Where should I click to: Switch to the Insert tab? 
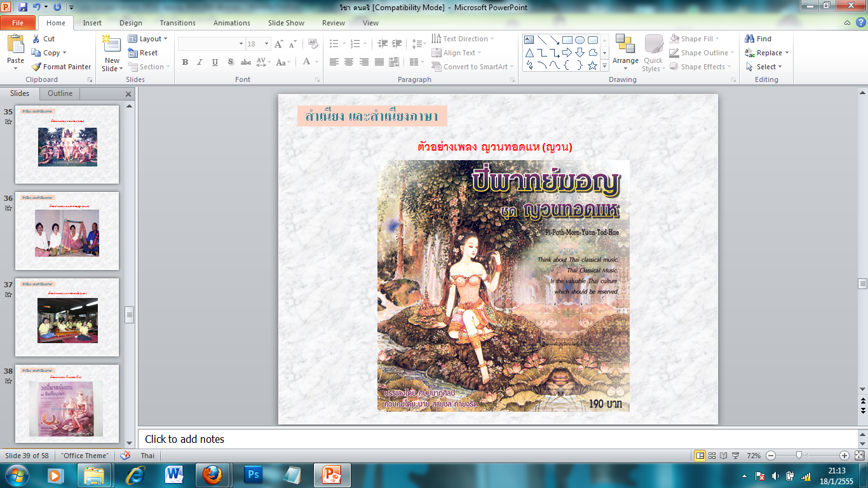coord(92,23)
